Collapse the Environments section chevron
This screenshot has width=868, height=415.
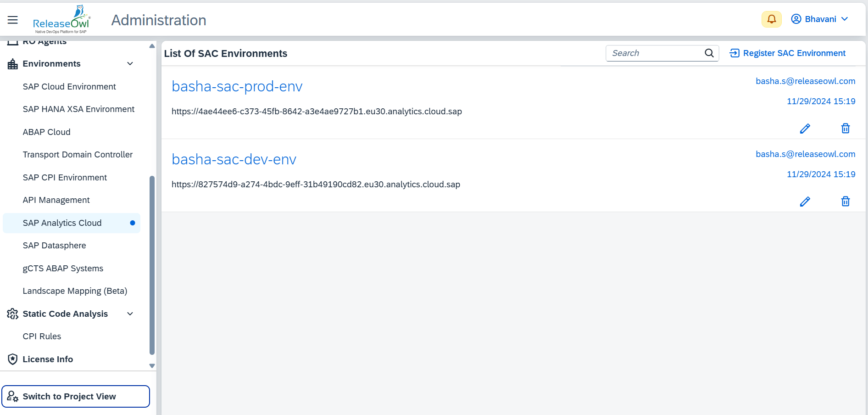(x=130, y=64)
